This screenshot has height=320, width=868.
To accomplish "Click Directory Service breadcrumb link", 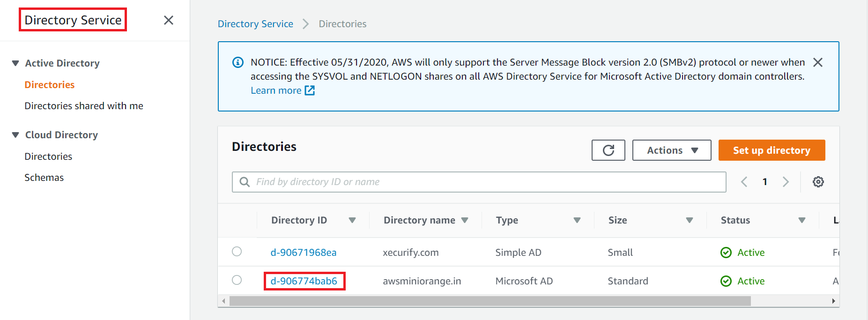I will (255, 24).
